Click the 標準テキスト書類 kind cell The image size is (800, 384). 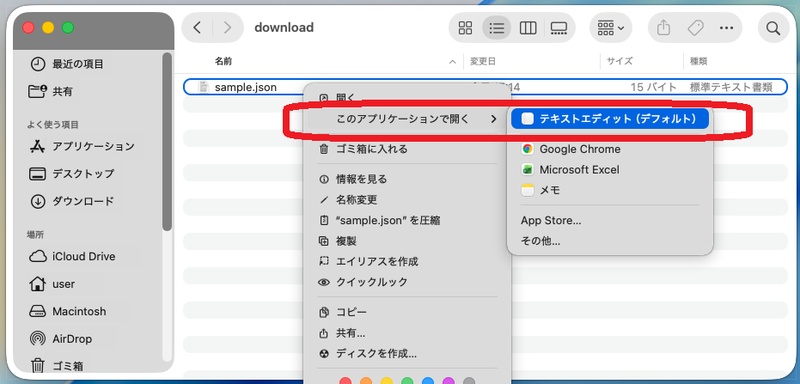(x=731, y=87)
